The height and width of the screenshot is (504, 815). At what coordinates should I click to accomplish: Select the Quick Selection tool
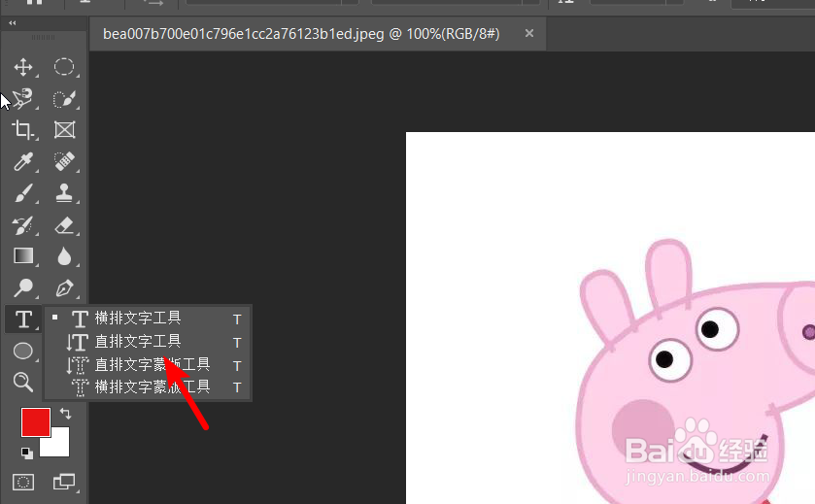[x=64, y=99]
